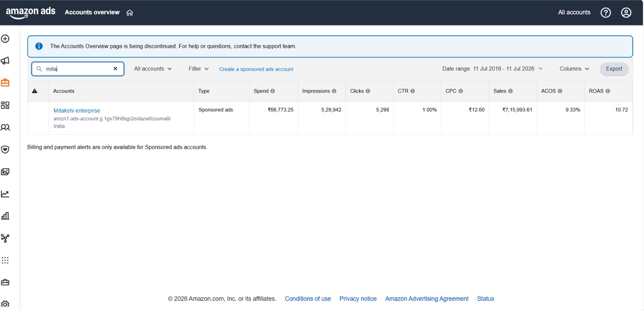Open the flow nodes sidebar icon
This screenshot has height=311, width=644.
(x=5, y=238)
